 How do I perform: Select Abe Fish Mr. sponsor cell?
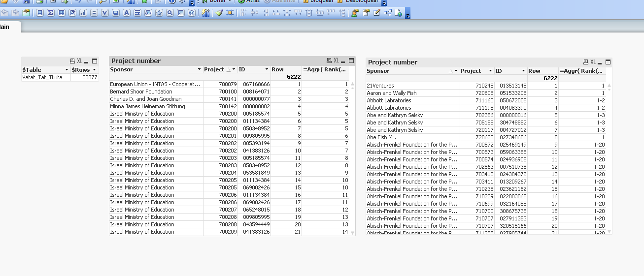pyautogui.click(x=413, y=137)
